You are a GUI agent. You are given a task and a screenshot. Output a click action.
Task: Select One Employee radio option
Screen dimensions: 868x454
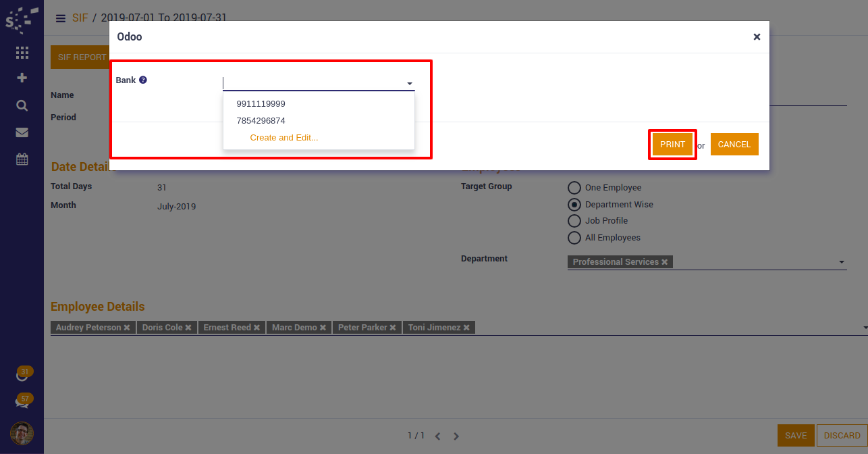click(574, 188)
